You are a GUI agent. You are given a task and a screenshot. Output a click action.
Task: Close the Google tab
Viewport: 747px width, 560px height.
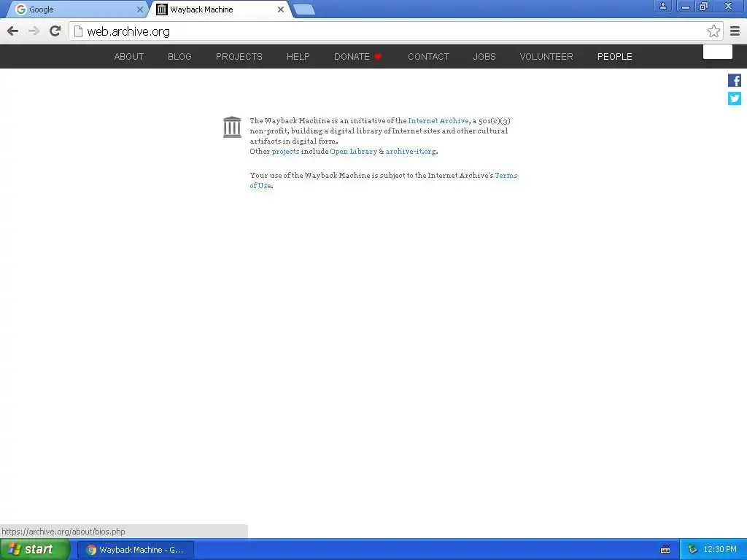(139, 9)
